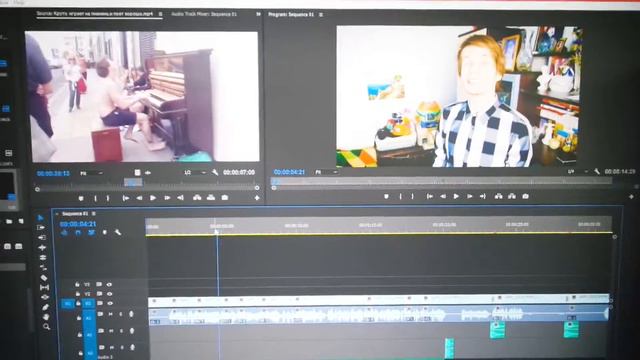Toggle V2 track output eye

[x=109, y=293]
